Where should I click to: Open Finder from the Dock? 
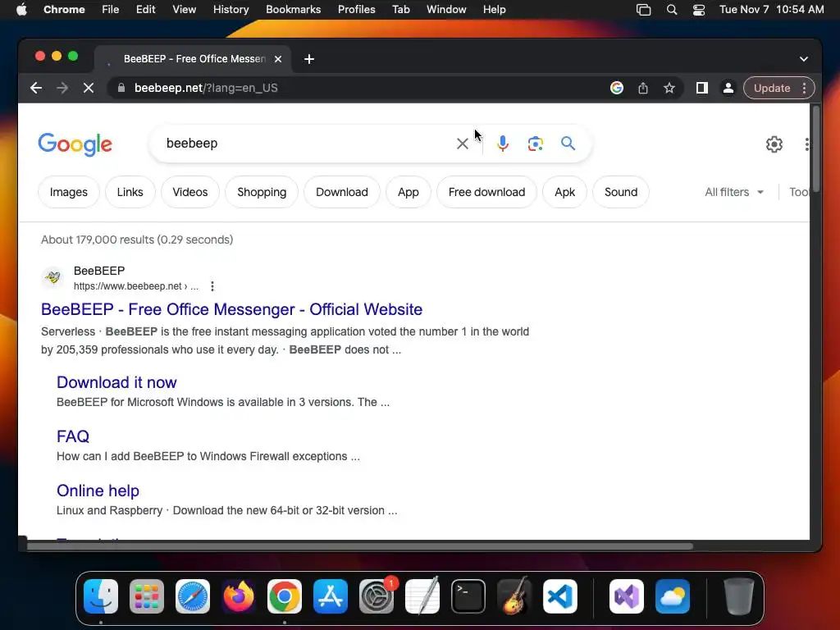(x=101, y=596)
